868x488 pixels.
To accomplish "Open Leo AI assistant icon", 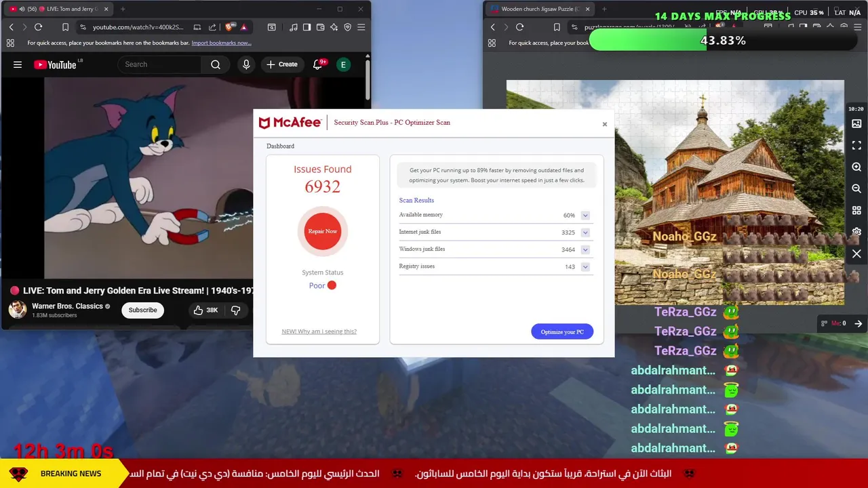I will pos(334,27).
